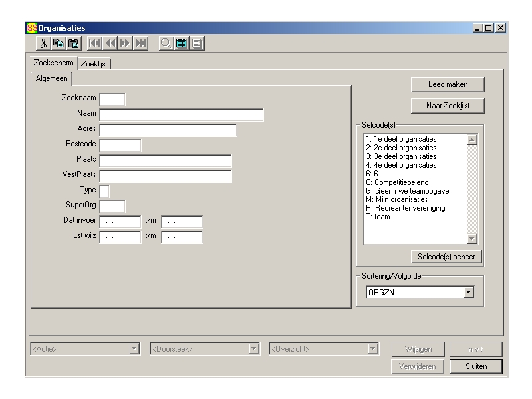Image resolution: width=532 pixels, height=399 pixels.
Task: Open the Sortering/Volgorde ORGZN dropdown
Action: click(468, 292)
